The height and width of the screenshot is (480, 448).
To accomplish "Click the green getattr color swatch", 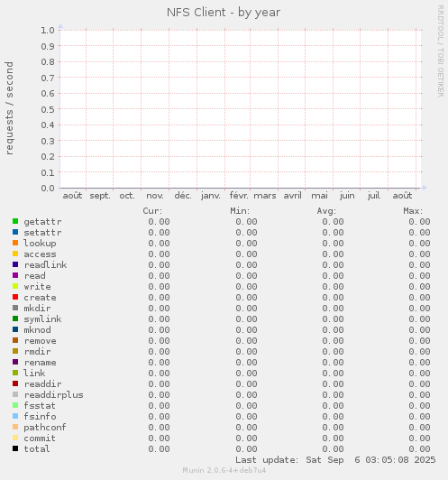I will [x=15, y=221].
